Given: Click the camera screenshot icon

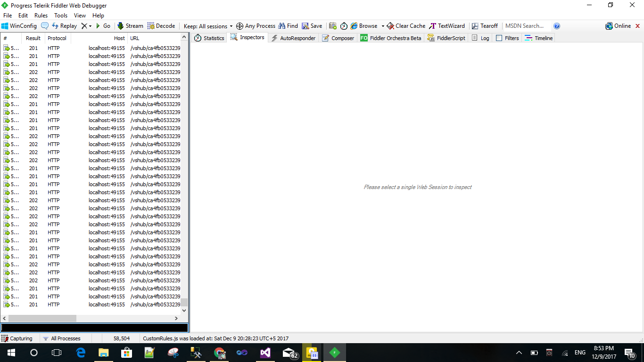Looking at the screenshot, I should tap(333, 26).
